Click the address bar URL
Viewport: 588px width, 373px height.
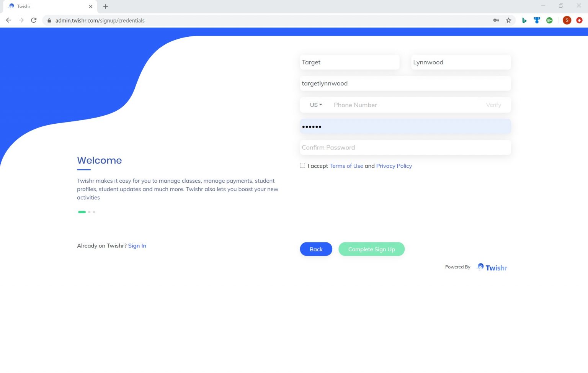click(100, 20)
